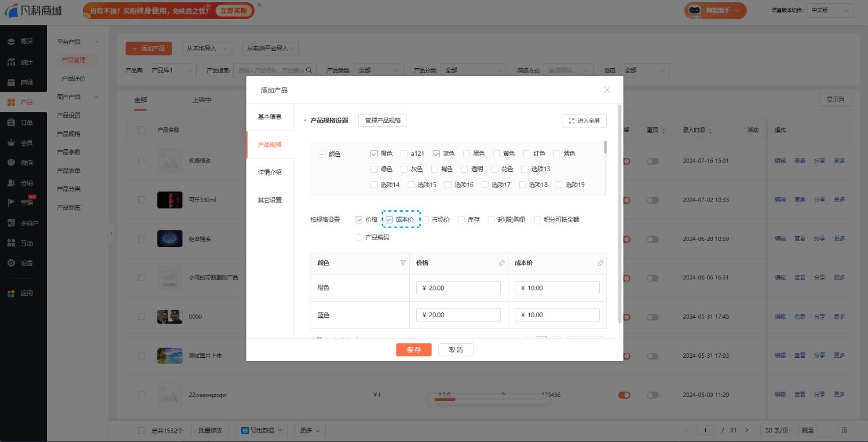
Task: Open the 应用 apps sidebar icon
Action: coord(11,293)
